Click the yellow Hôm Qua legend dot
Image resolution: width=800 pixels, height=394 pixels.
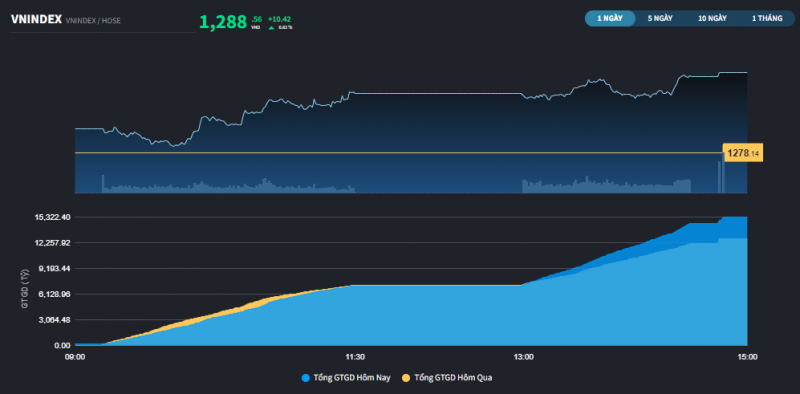(407, 378)
